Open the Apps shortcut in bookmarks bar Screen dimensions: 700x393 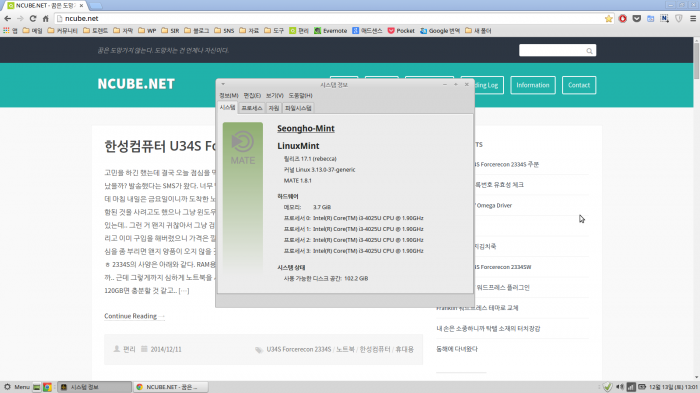click(x=10, y=31)
